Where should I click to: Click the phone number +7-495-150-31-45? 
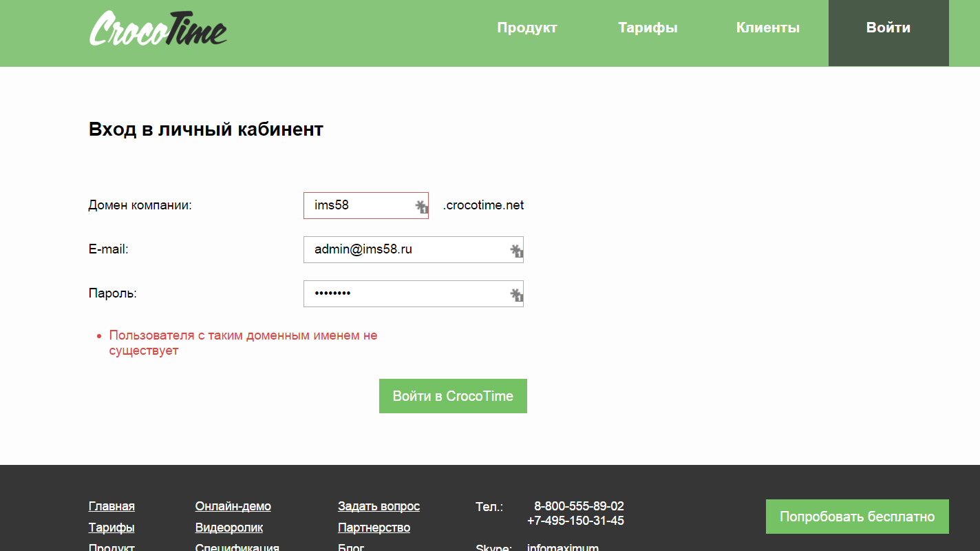(575, 521)
